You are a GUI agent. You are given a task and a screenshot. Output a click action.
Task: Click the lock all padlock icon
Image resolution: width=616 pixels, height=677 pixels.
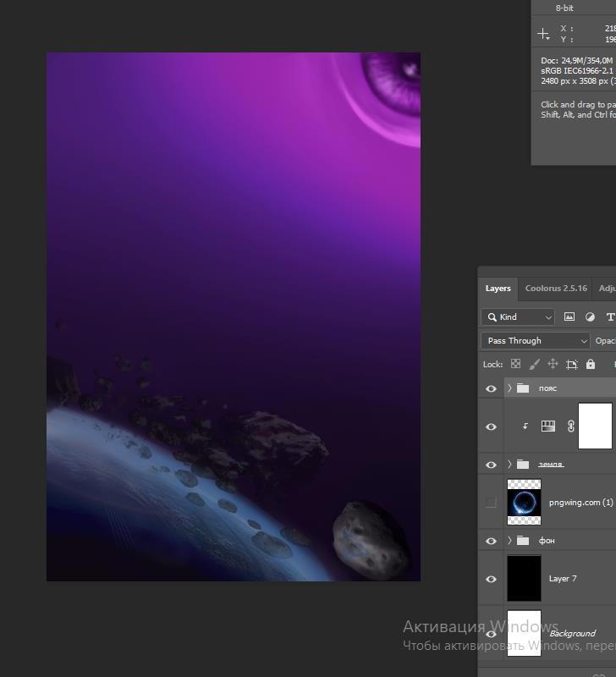coord(591,364)
